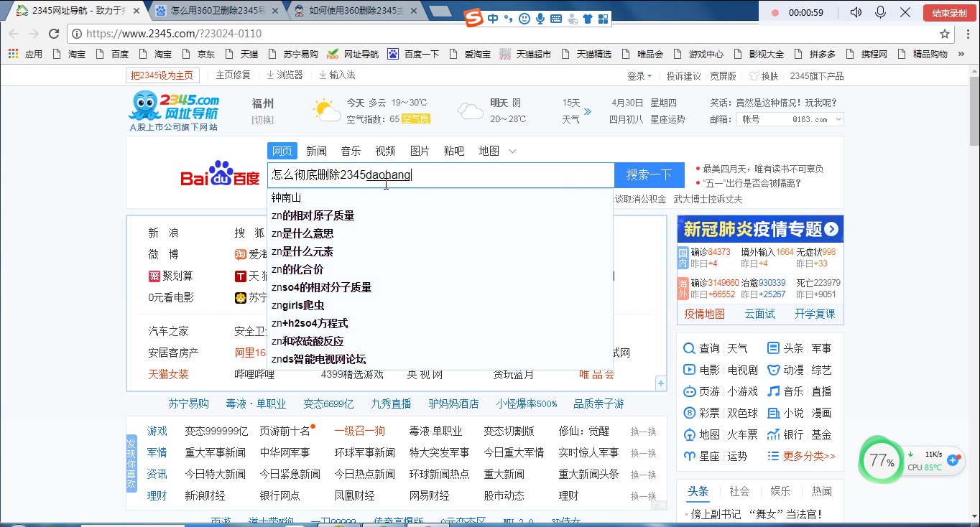Click the arrow icon on 新冠肺炎疫情专题 banner
Viewport: 980px width, 527px height.
tap(831, 229)
